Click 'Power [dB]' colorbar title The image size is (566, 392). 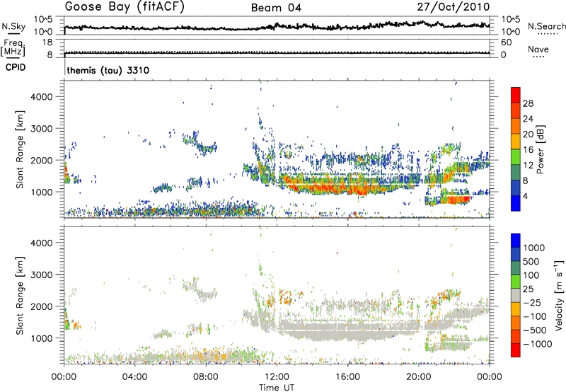(x=541, y=149)
